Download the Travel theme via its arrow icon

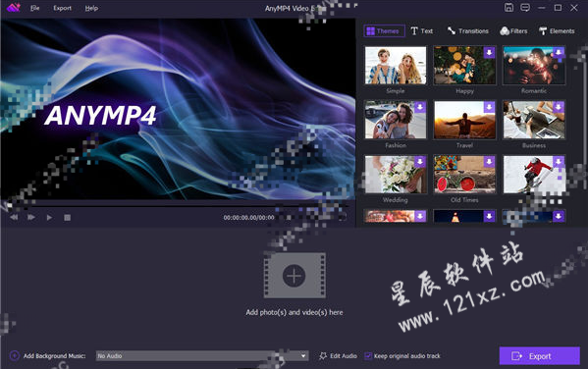489,107
